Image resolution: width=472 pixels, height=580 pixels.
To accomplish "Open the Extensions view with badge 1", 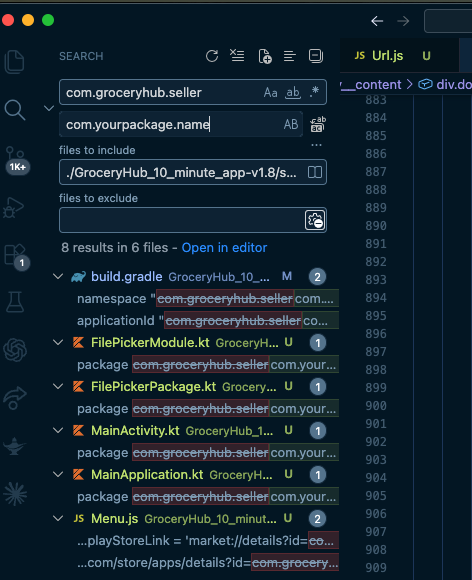I will [x=16, y=256].
